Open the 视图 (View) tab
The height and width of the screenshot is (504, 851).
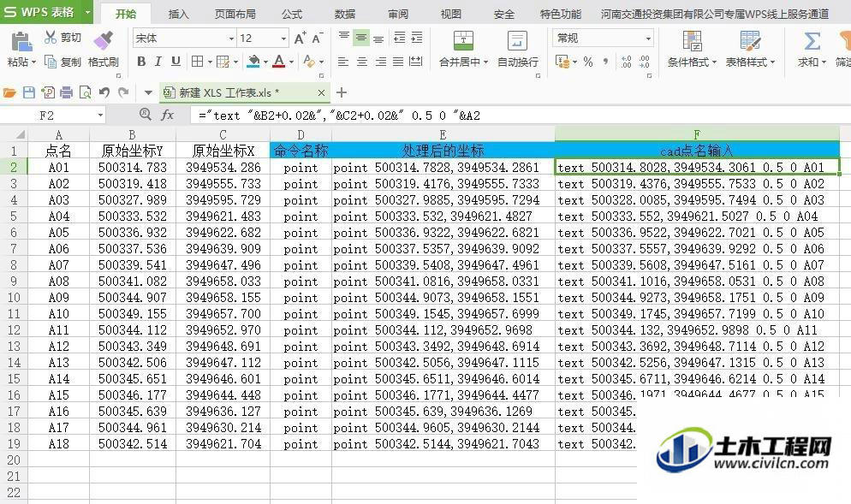[451, 14]
